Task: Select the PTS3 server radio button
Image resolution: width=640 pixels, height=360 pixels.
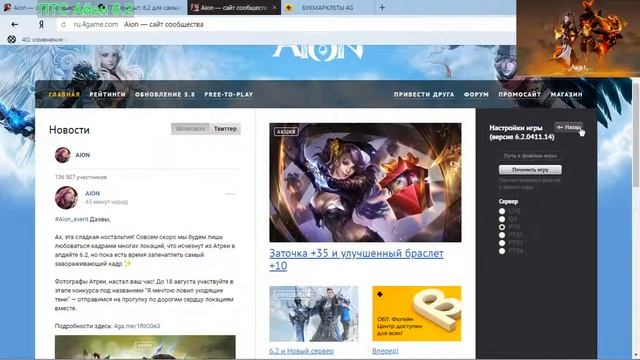Action: [502, 243]
